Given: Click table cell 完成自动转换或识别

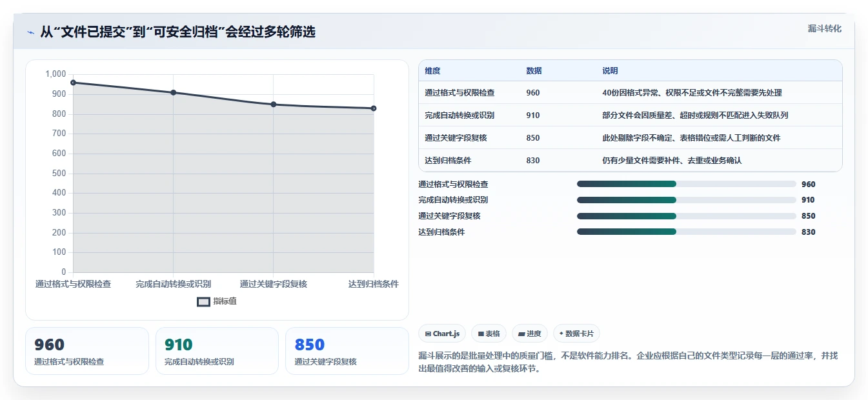Looking at the screenshot, I should click(459, 115).
